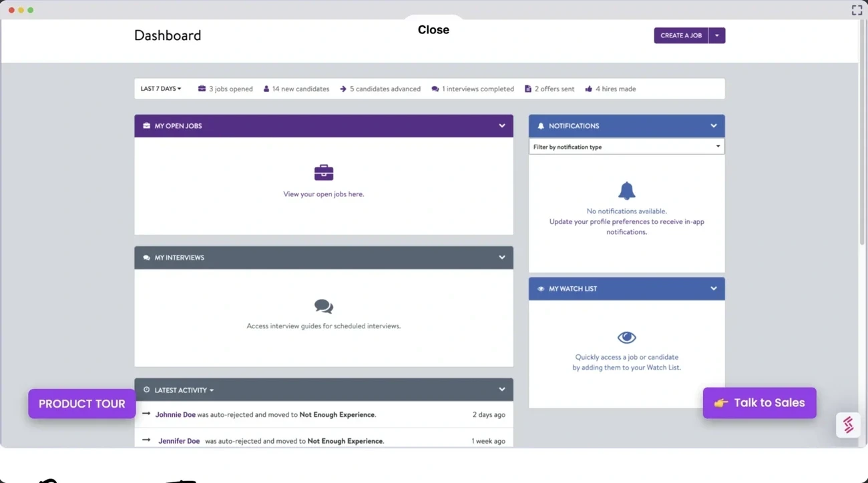Click 'Quickly access a job or candidate' text
The width and height of the screenshot is (868, 483).
tap(626, 357)
